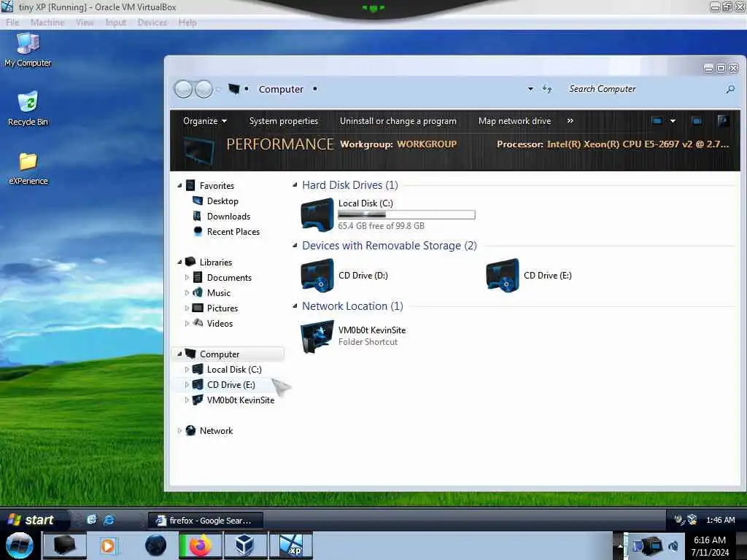This screenshot has height=560, width=747.
Task: Select Downloads in Favorites
Action: (228, 216)
